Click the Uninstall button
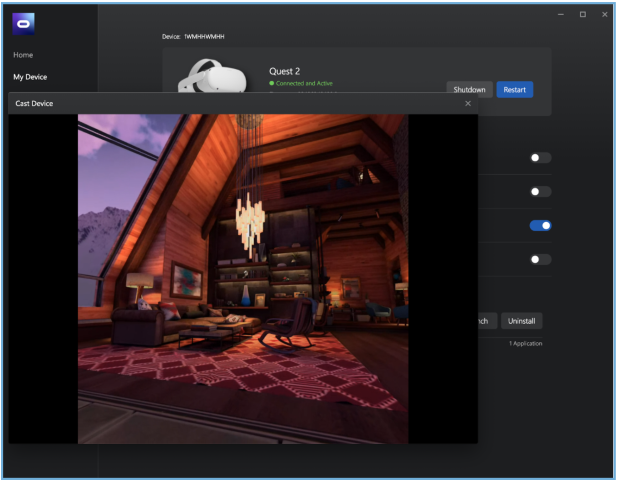This screenshot has height=480, width=618. [x=521, y=321]
